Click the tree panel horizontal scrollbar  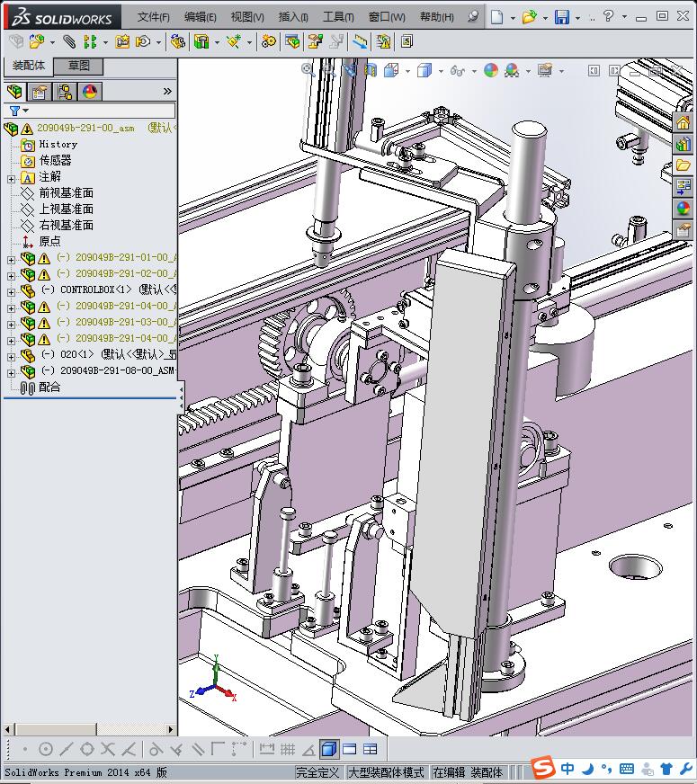coord(89,729)
